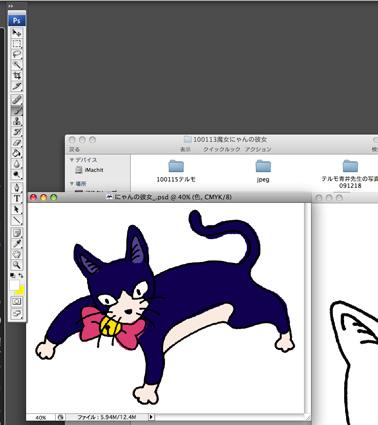Select the Crop tool
Screen dimensions: 378x425
16,76
